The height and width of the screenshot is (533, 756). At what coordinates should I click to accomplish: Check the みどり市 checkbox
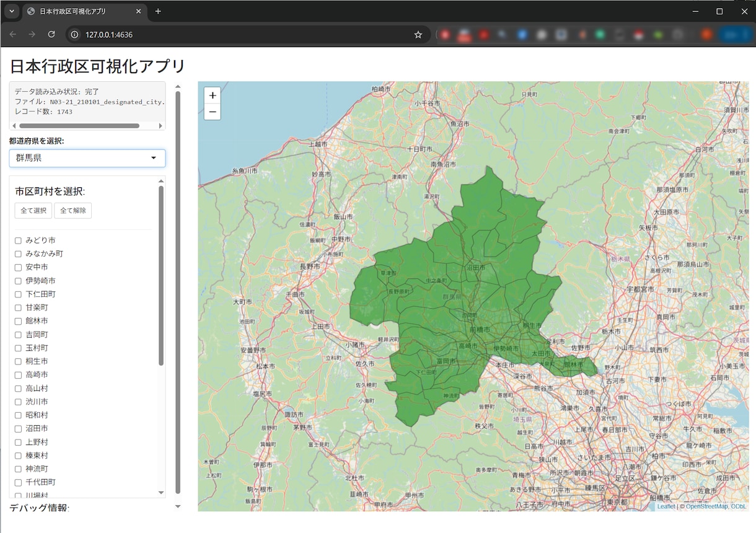[19, 240]
